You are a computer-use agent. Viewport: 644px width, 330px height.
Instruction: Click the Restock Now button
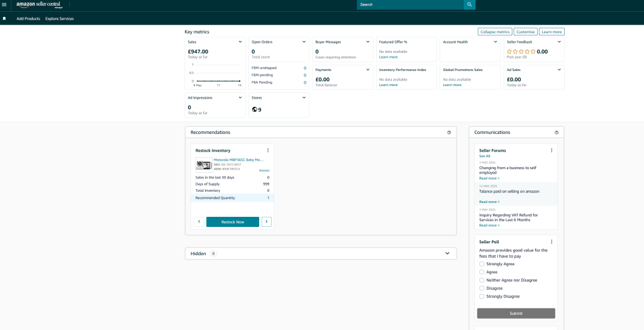(x=233, y=222)
